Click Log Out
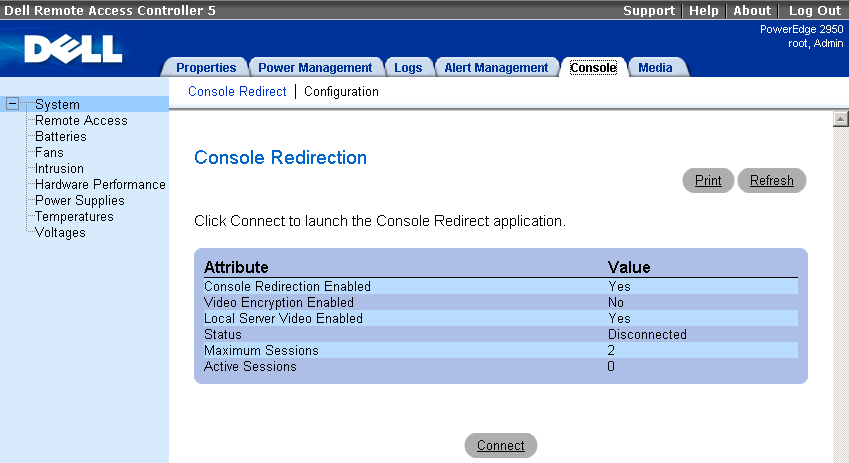 point(814,10)
